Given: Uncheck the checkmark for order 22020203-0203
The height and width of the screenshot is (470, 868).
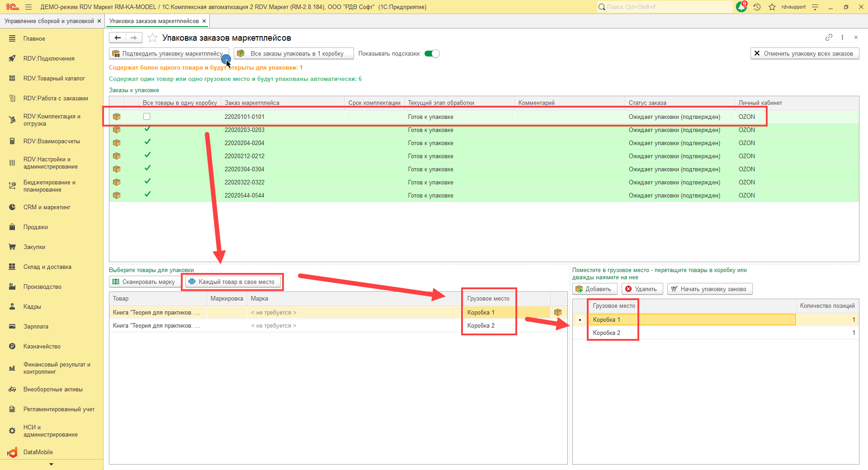Looking at the screenshot, I should [x=147, y=129].
